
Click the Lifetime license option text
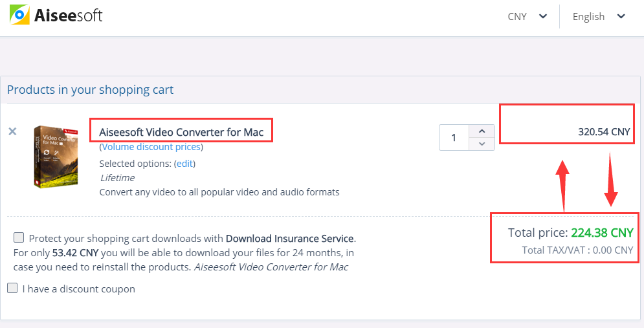coord(117,178)
